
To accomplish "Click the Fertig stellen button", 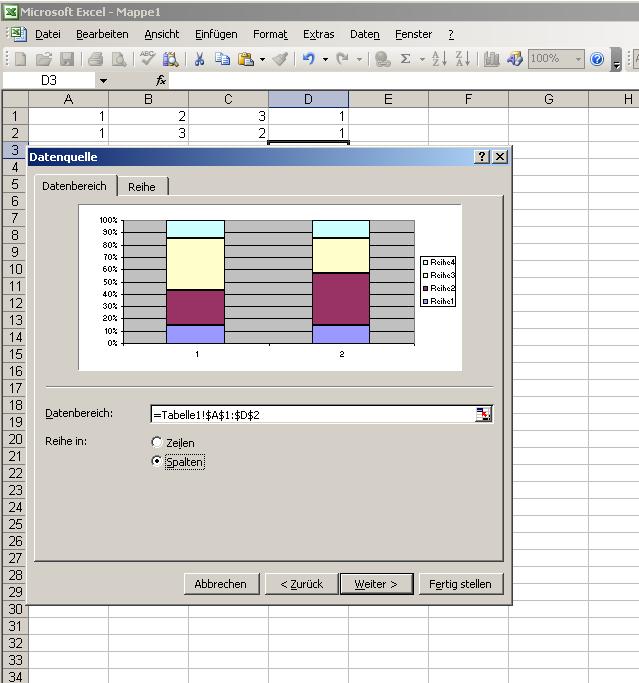I will pos(460,584).
